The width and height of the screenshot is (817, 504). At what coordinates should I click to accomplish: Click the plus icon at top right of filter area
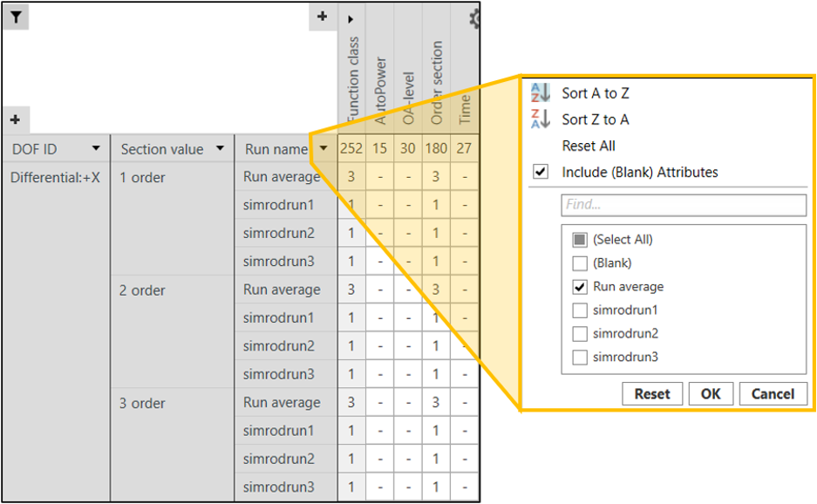pos(322,16)
